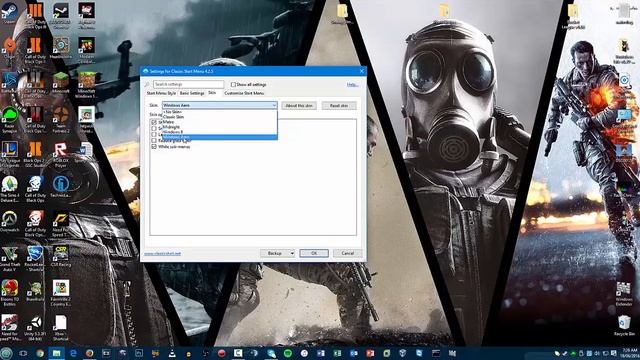
Task: Click the Reset skin button
Action: pyautogui.click(x=339, y=106)
